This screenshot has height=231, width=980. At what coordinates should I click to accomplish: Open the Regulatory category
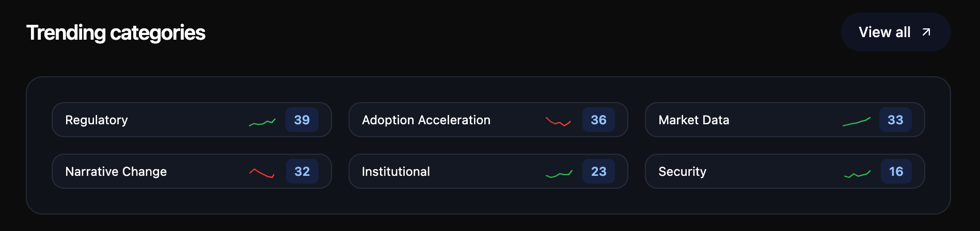pos(97,120)
